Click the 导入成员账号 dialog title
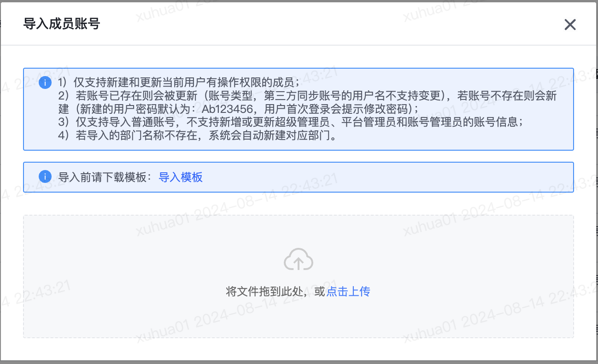 [x=62, y=24]
